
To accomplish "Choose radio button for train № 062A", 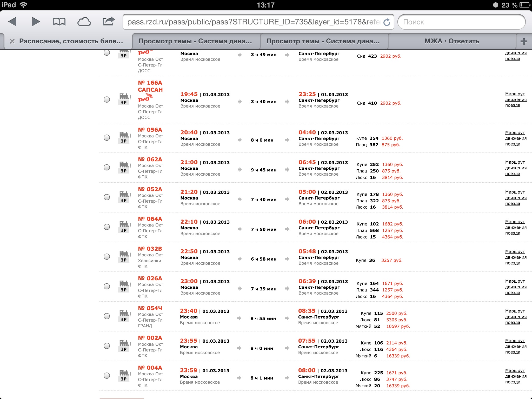I will [x=107, y=167].
